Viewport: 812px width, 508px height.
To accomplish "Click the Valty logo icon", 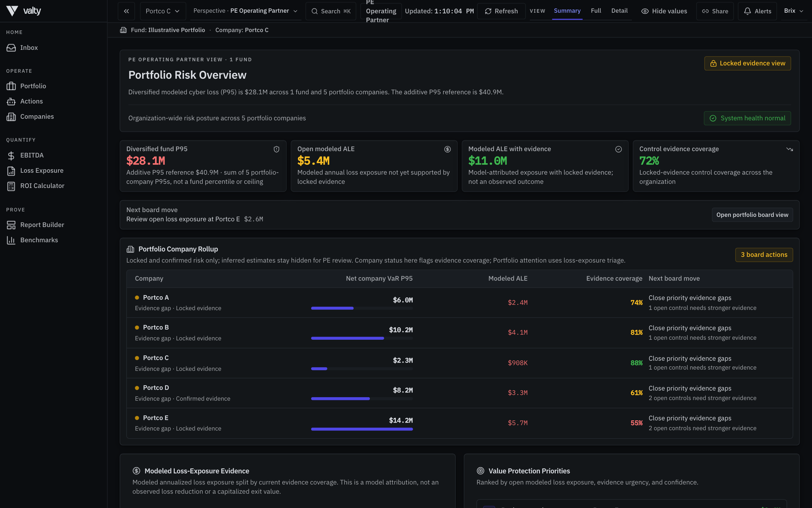I will point(12,11).
